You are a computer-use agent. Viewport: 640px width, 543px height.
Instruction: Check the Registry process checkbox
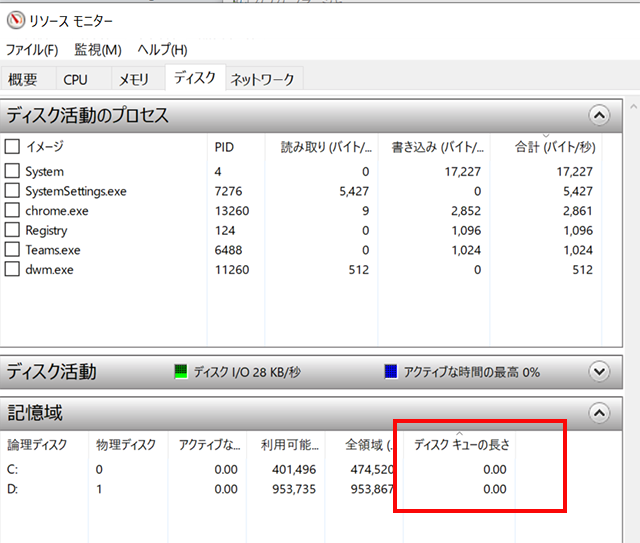[12, 229]
